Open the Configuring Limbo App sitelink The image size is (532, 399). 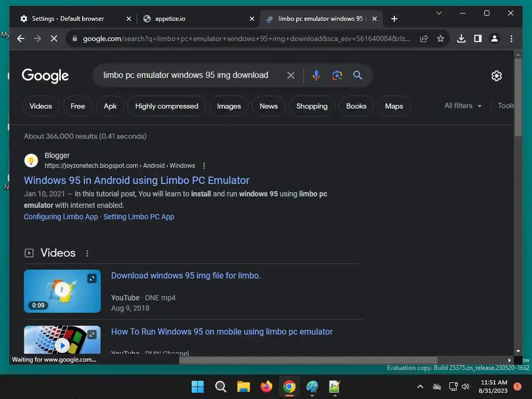coord(61,217)
